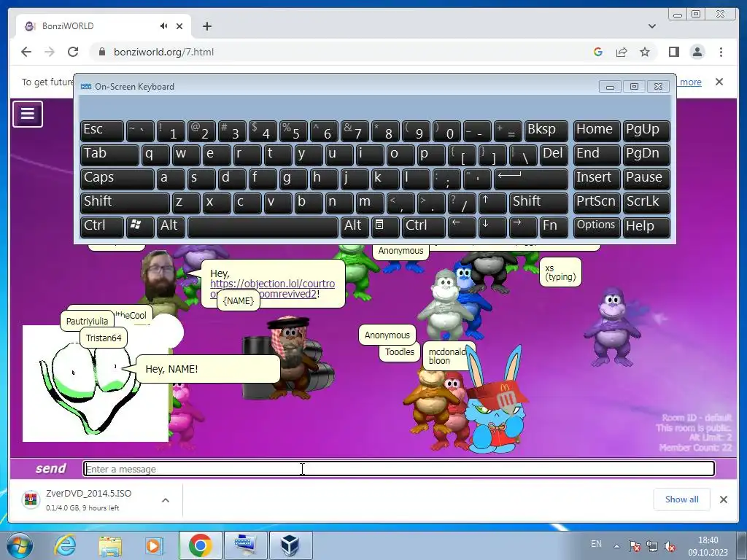Dismiss the Chrome update info bar

click(719, 82)
